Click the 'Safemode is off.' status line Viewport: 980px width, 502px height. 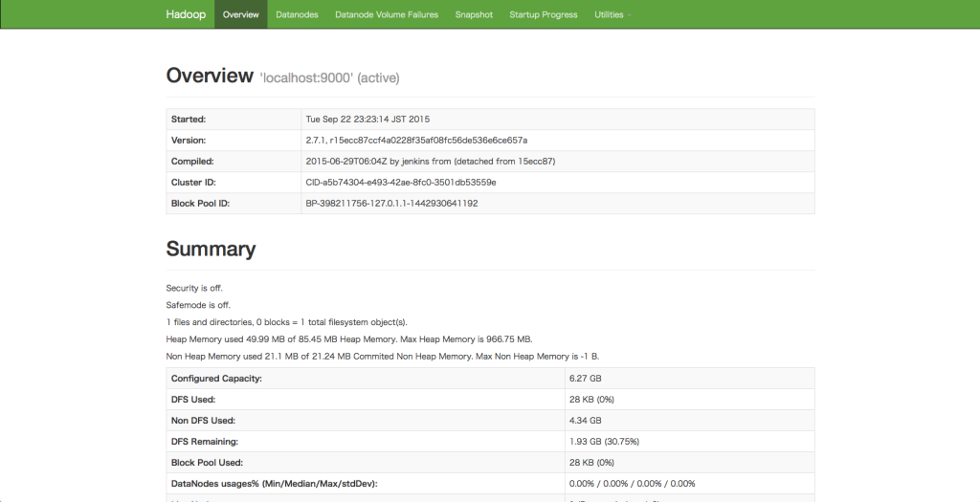[198, 305]
